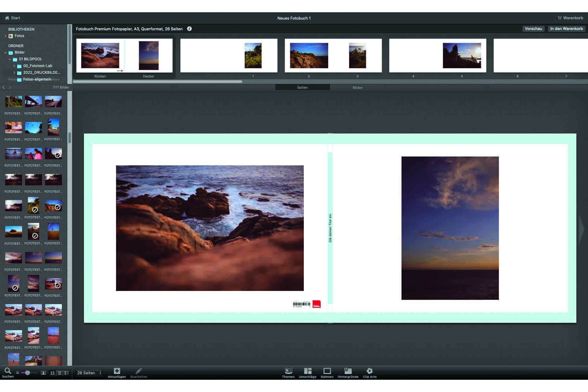The width and height of the screenshot is (588, 392).
Task: Click the image browser vertical scrollbar
Action: [x=70, y=138]
